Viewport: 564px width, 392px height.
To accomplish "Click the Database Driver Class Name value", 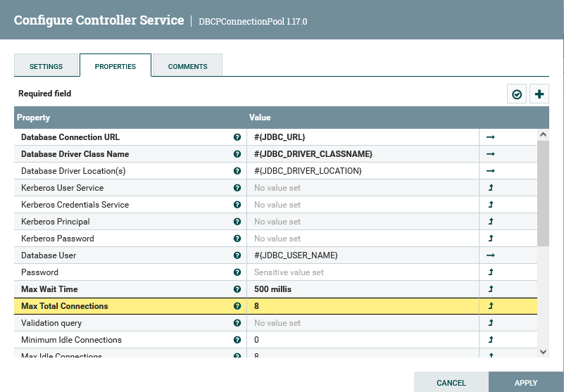I will [362, 154].
